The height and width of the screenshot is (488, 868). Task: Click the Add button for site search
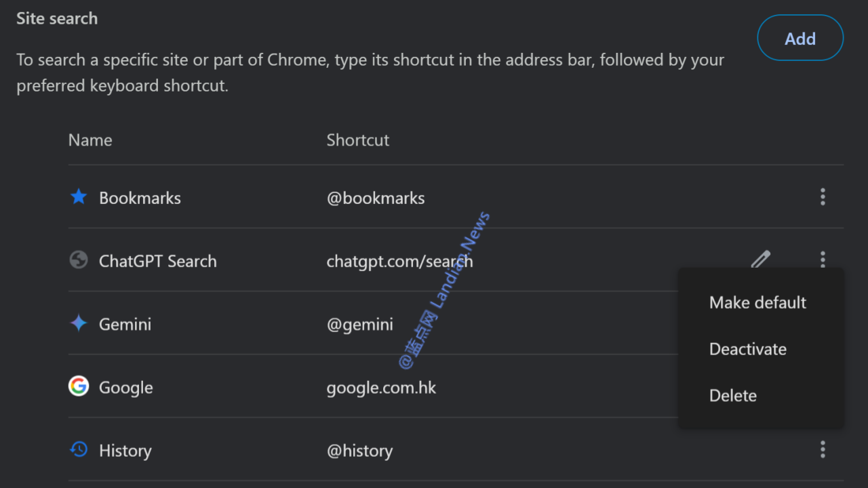(x=800, y=39)
